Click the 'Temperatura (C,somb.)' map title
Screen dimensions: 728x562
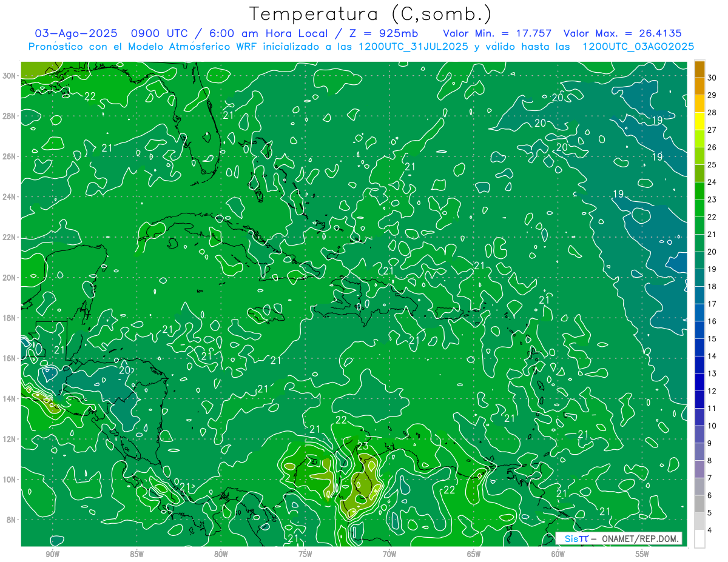coord(371,14)
